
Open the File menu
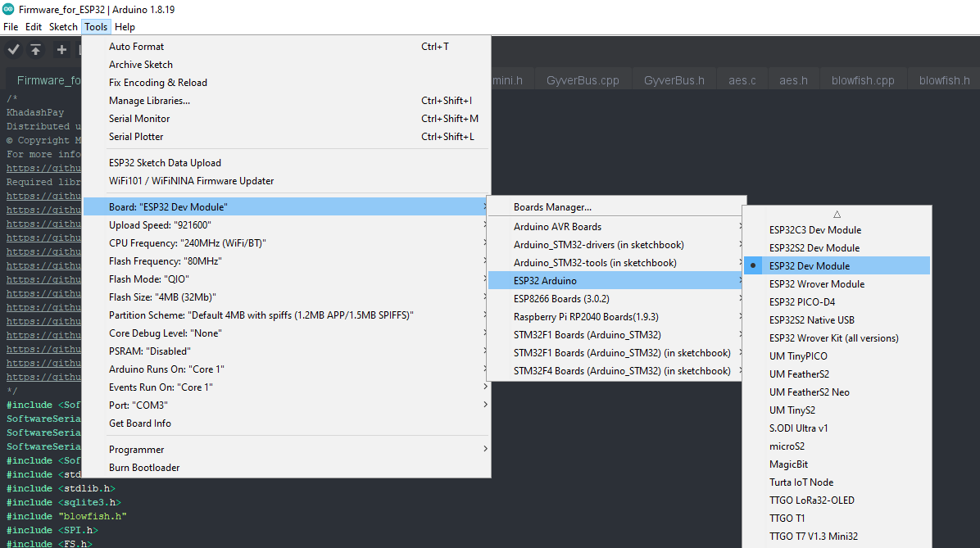pos(11,27)
